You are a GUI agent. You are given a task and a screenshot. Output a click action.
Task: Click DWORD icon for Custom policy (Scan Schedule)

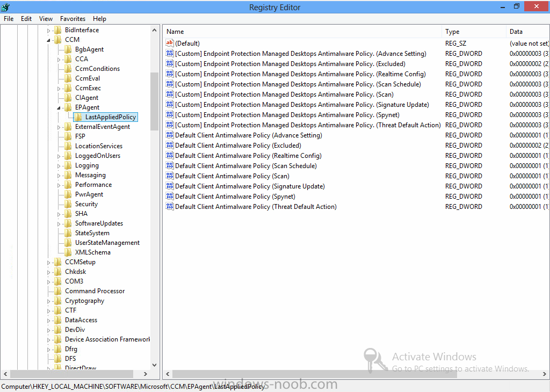pos(170,84)
